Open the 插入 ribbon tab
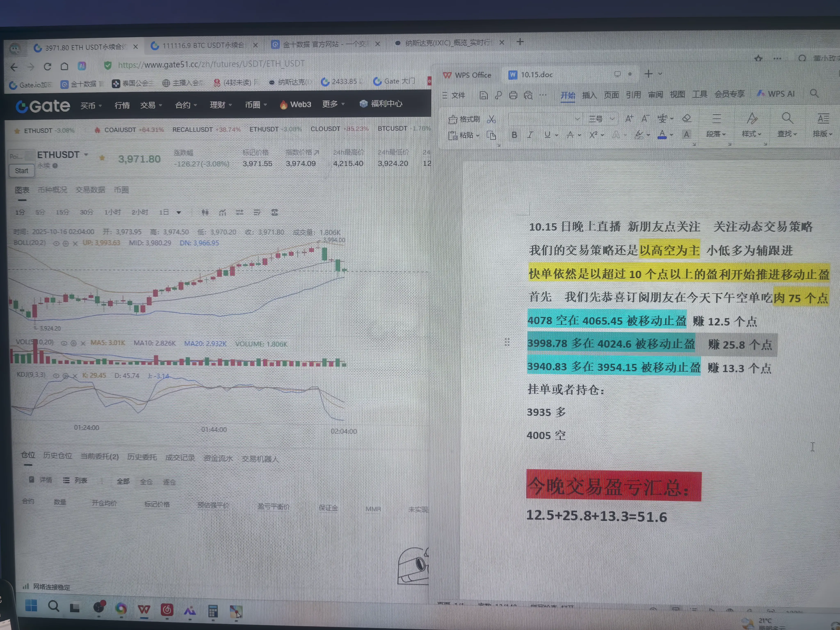Image resolution: width=840 pixels, height=630 pixels. pyautogui.click(x=589, y=95)
